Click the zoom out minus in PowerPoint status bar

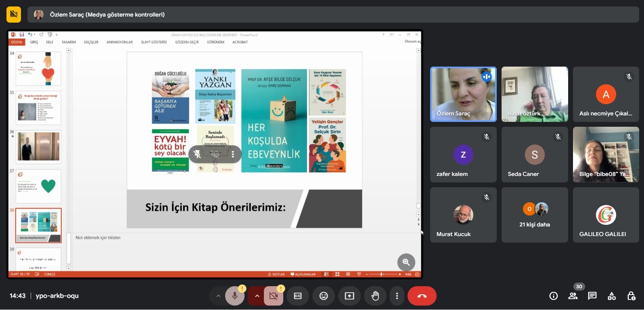click(367, 274)
